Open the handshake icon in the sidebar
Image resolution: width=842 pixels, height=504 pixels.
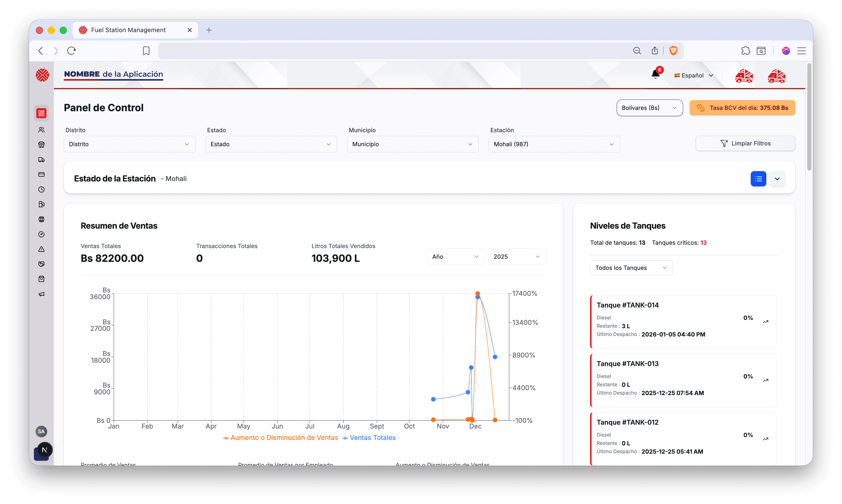[x=41, y=264]
